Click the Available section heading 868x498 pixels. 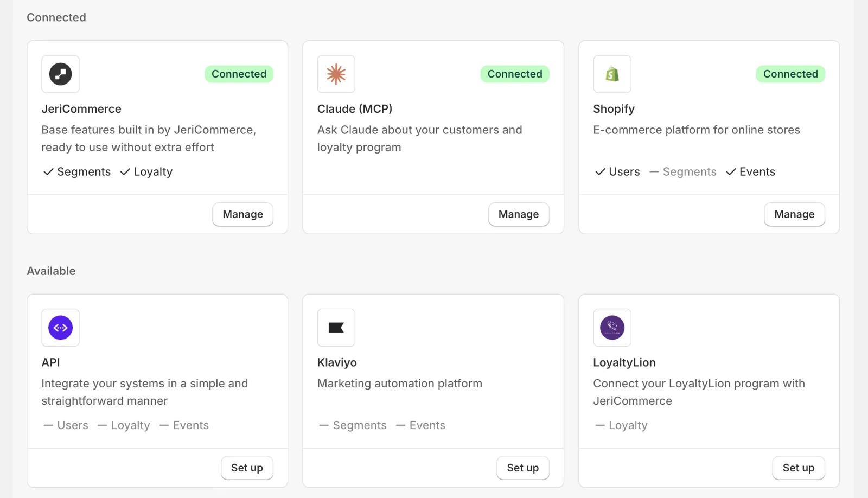[51, 271]
